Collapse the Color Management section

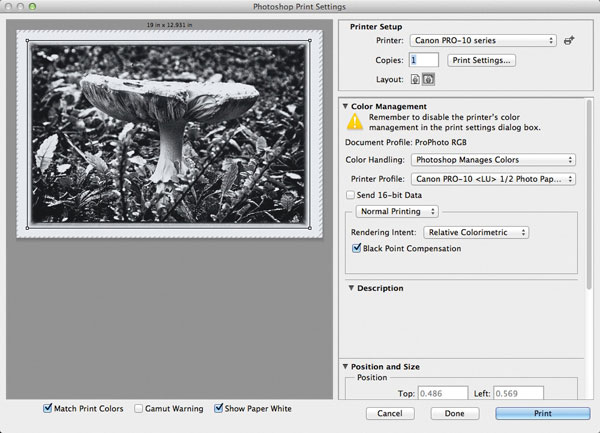(345, 106)
